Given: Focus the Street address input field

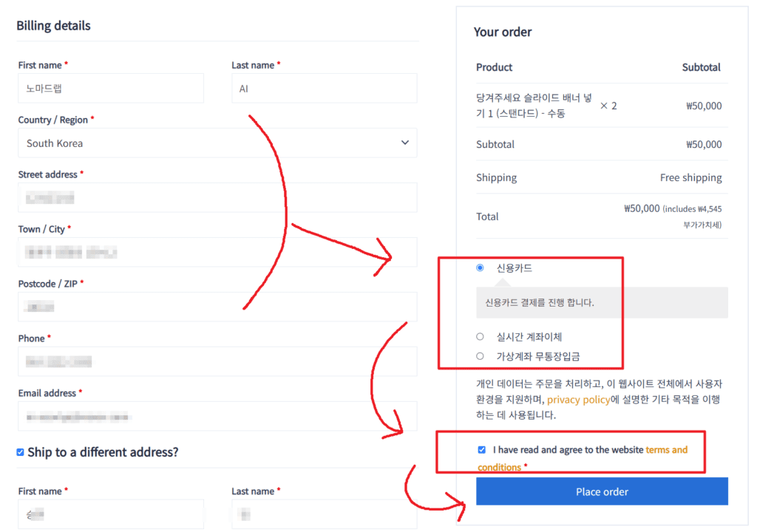Looking at the screenshot, I should click(x=217, y=197).
